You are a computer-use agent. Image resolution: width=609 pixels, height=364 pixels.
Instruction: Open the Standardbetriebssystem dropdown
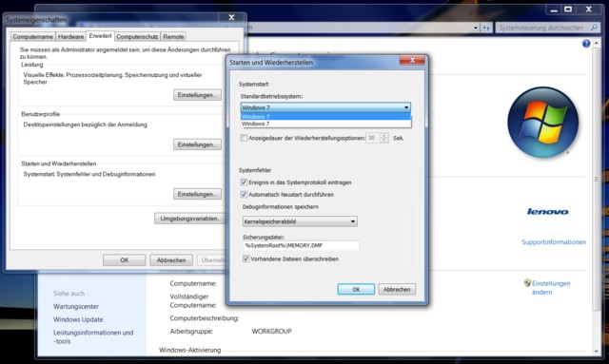325,107
